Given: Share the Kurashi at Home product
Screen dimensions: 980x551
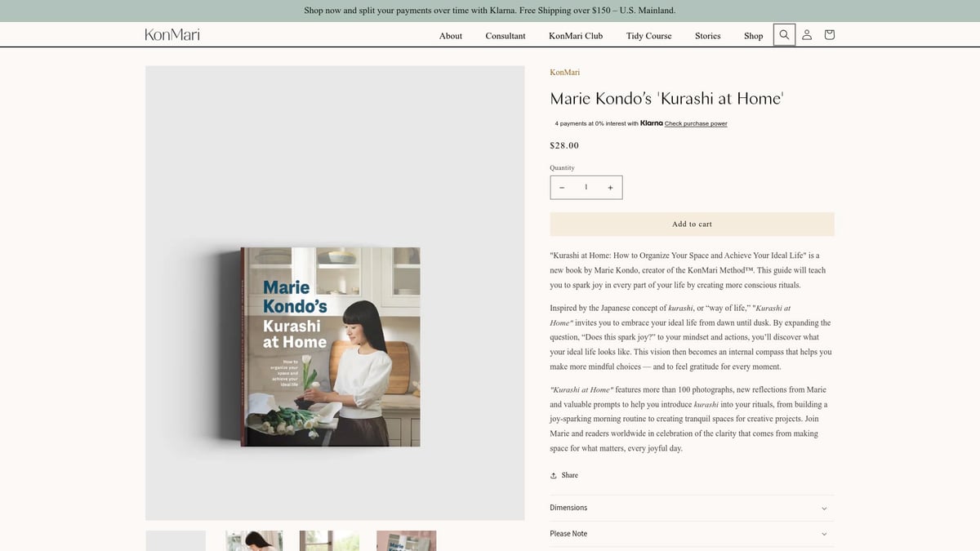Looking at the screenshot, I should (563, 475).
